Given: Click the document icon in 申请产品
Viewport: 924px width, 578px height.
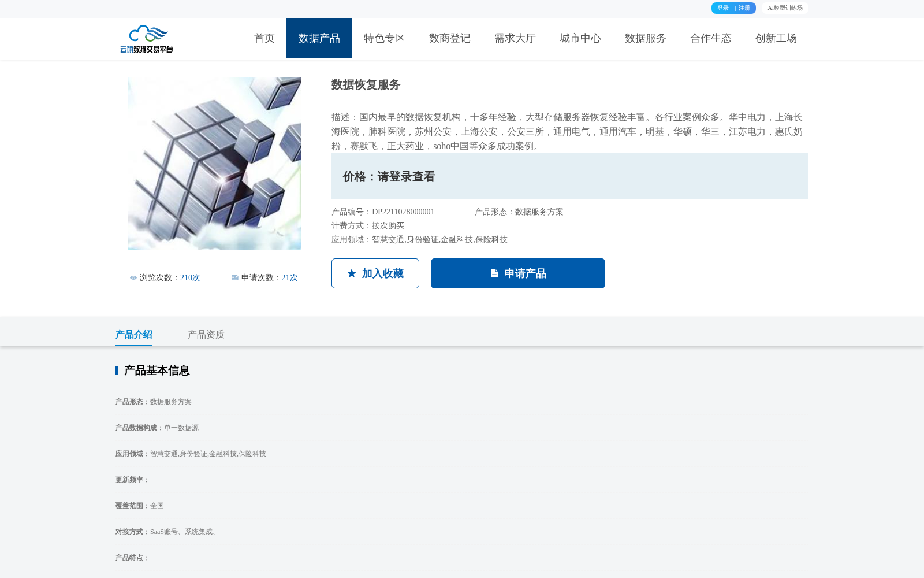Looking at the screenshot, I should click(494, 273).
